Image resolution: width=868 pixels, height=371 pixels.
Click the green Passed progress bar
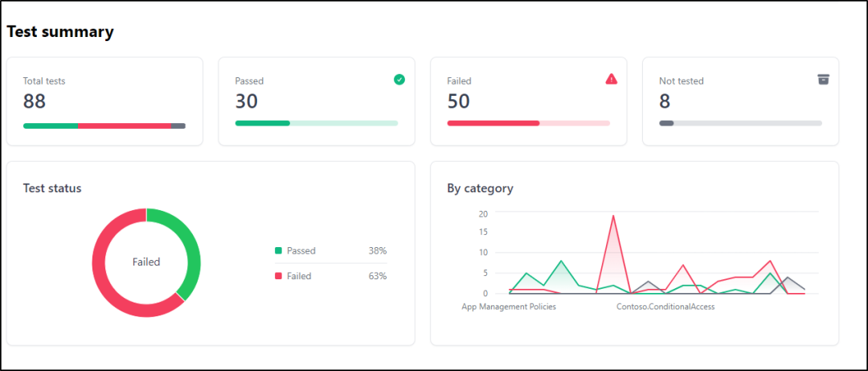coord(317,123)
